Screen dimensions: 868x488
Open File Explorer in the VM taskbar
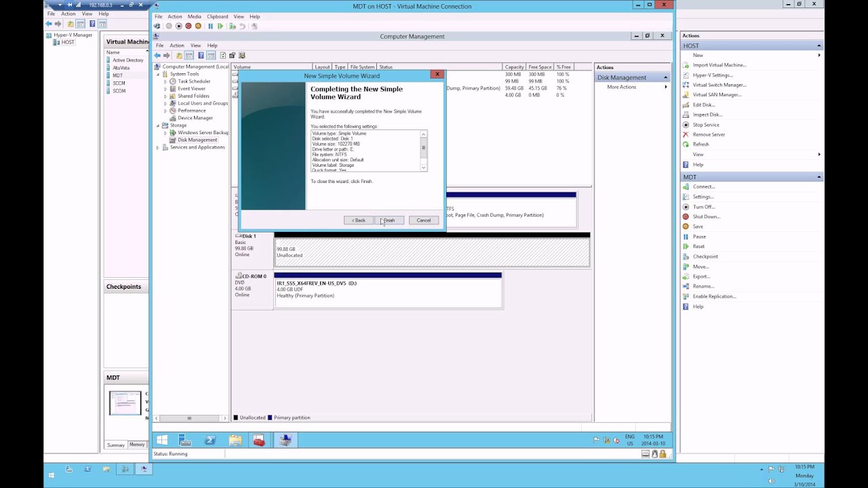(x=235, y=441)
